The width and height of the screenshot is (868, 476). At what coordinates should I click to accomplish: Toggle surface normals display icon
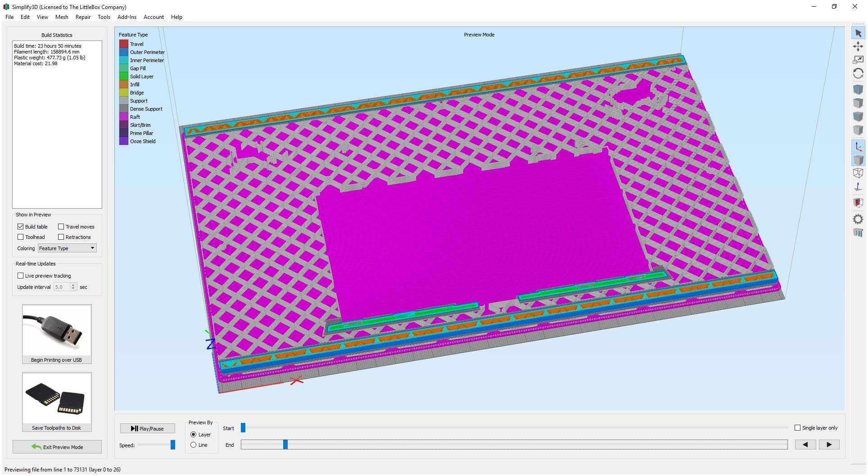click(x=858, y=187)
